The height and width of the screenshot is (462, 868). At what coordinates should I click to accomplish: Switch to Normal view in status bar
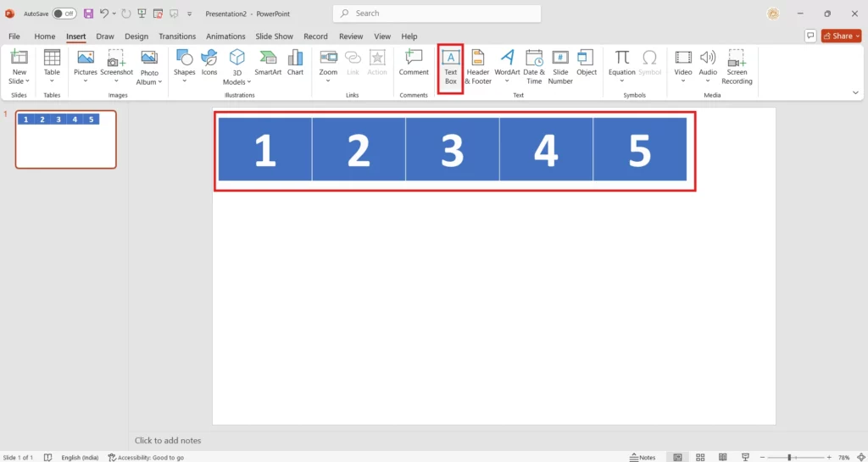677,457
